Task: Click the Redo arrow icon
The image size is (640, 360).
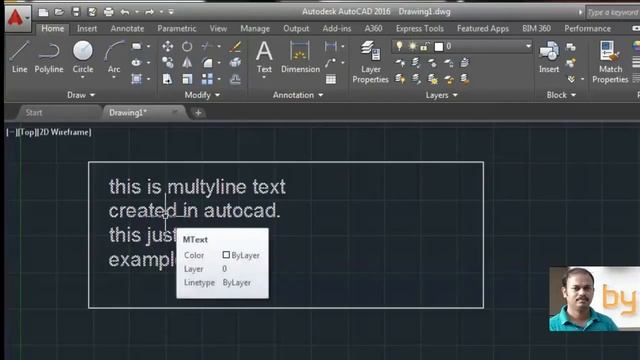Action: click(149, 12)
